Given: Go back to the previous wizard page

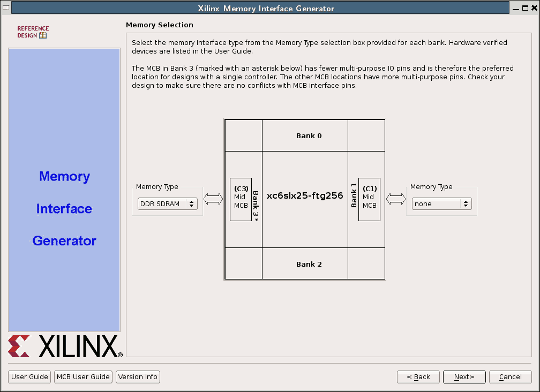Looking at the screenshot, I should tap(418, 377).
